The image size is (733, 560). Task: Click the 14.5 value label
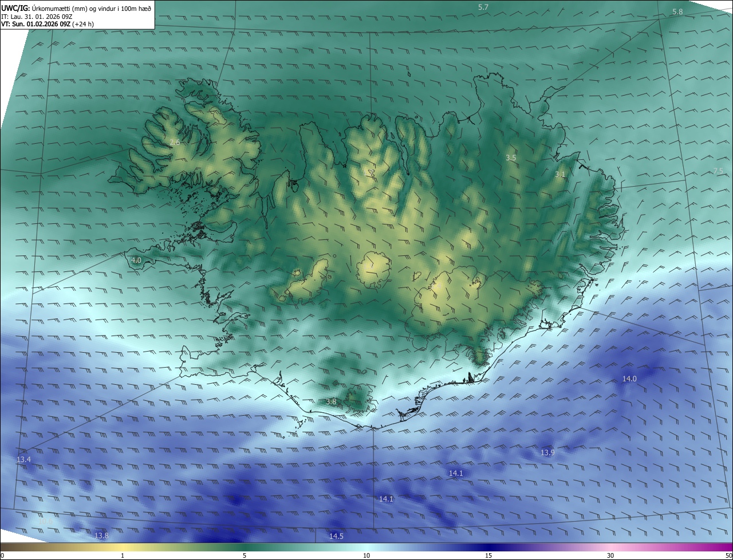336,536
